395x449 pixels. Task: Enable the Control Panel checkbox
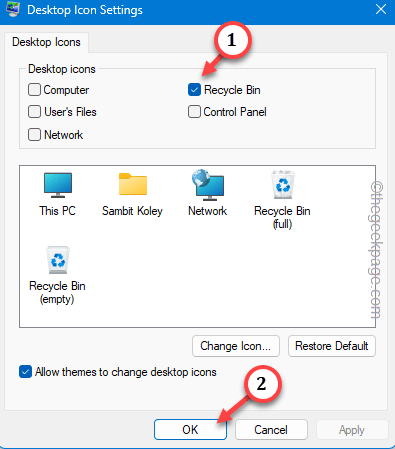(x=194, y=112)
